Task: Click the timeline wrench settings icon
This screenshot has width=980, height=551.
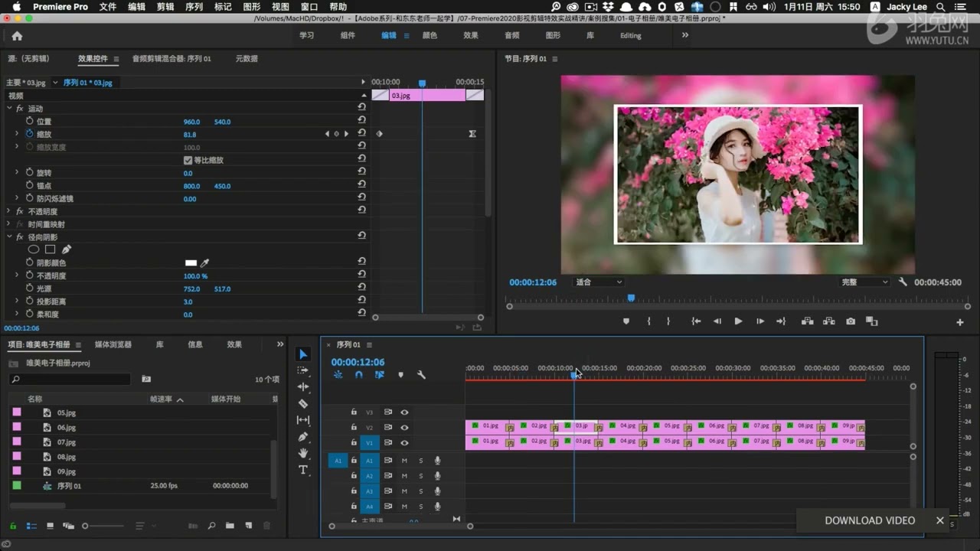Action: tap(421, 375)
